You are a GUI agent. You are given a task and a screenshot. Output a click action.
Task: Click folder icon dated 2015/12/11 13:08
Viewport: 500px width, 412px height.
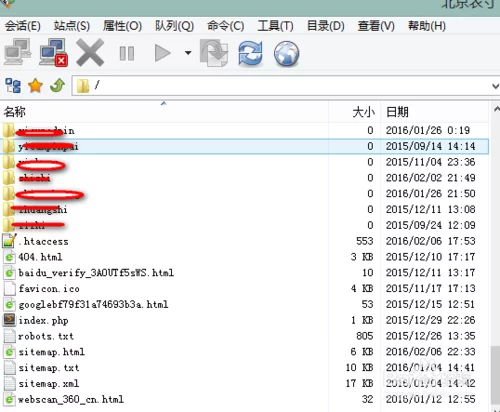(9, 209)
